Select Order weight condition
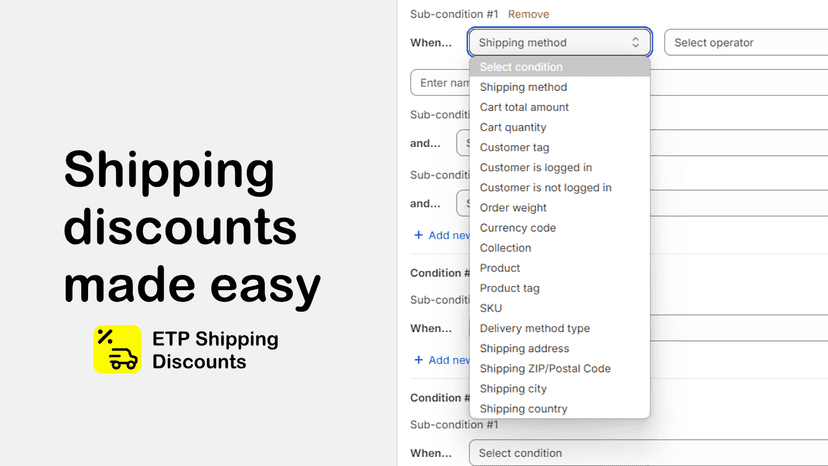 pos(559,208)
